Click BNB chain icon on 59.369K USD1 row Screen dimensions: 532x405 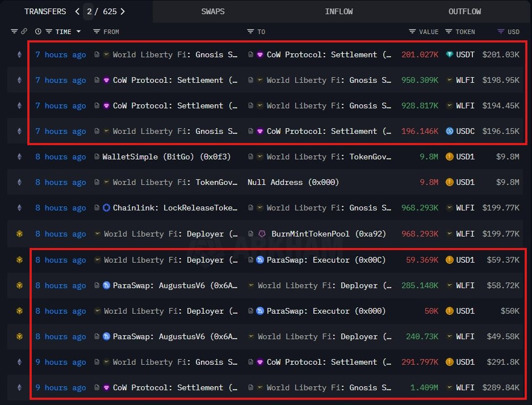click(x=19, y=260)
